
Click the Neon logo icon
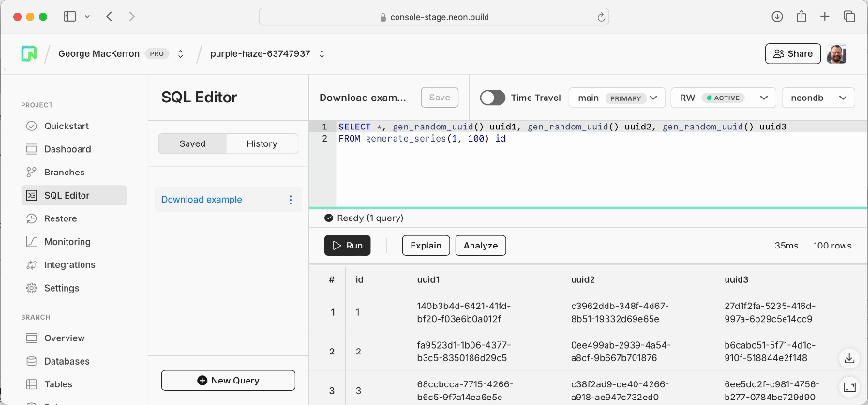[29, 53]
